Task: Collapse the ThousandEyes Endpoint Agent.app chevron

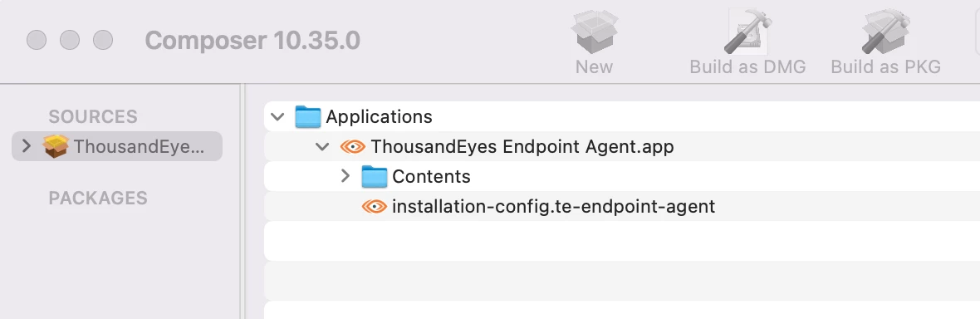Action: [x=322, y=147]
